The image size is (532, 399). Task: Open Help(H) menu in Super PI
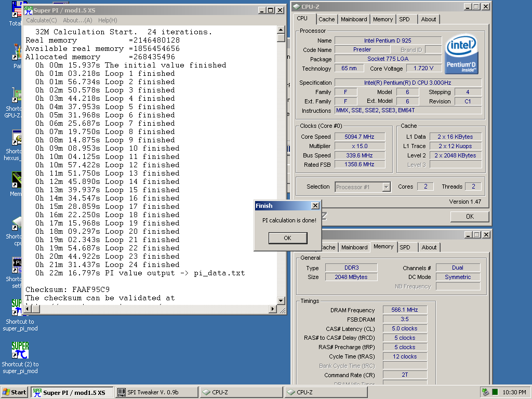108,20
